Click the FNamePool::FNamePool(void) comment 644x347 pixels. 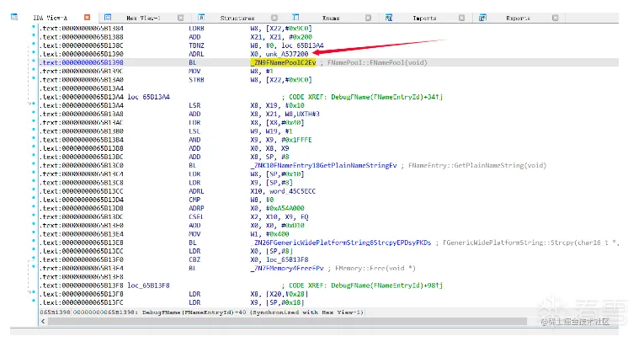pos(377,62)
